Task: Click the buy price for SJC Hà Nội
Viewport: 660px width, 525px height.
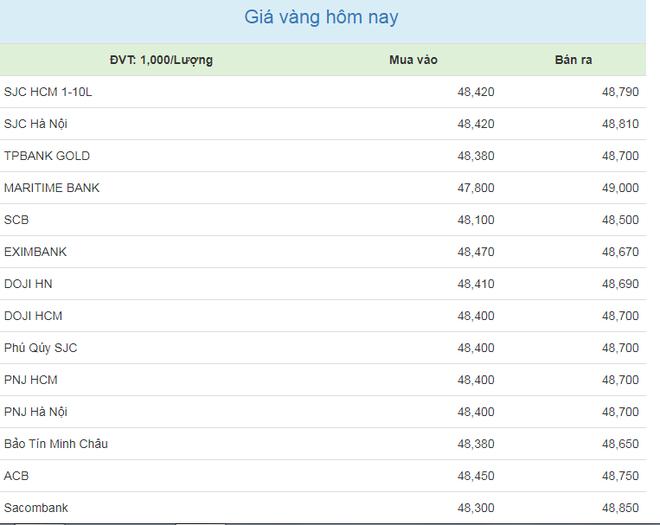Action: click(x=476, y=124)
